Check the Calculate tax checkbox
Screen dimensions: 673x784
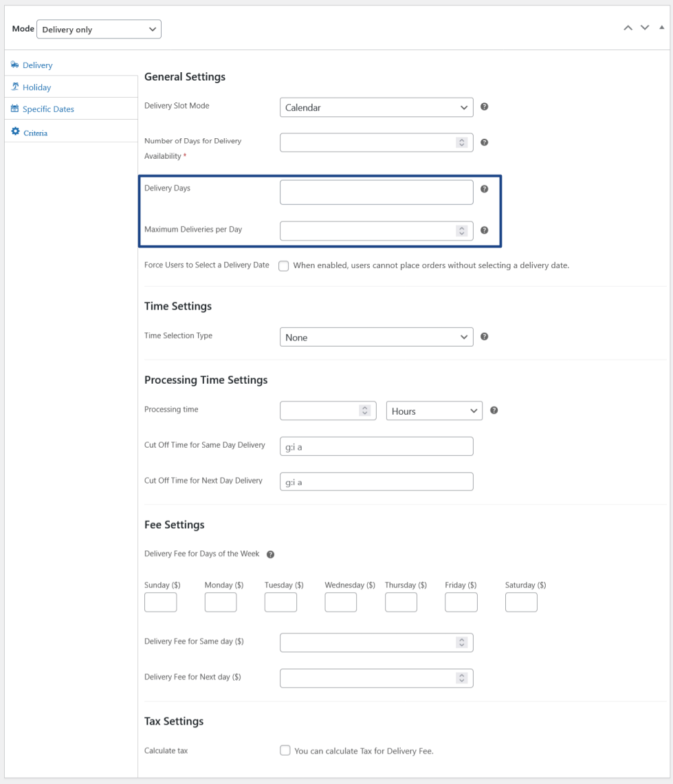pyautogui.click(x=285, y=751)
